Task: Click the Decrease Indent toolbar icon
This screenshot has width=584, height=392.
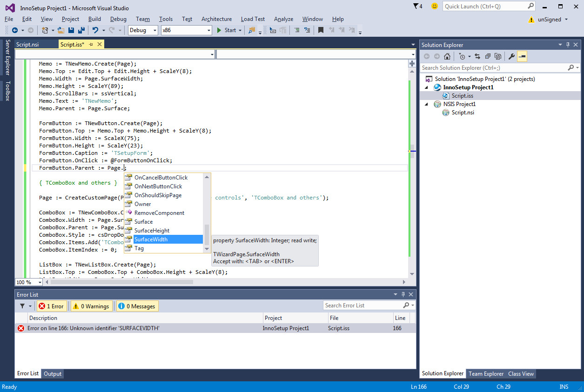Action: 296,30
